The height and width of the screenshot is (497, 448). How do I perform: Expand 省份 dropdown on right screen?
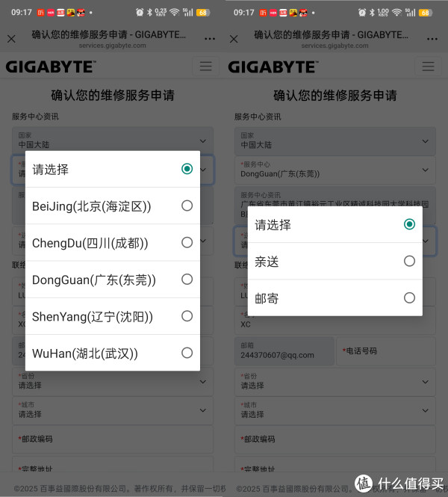point(335,382)
